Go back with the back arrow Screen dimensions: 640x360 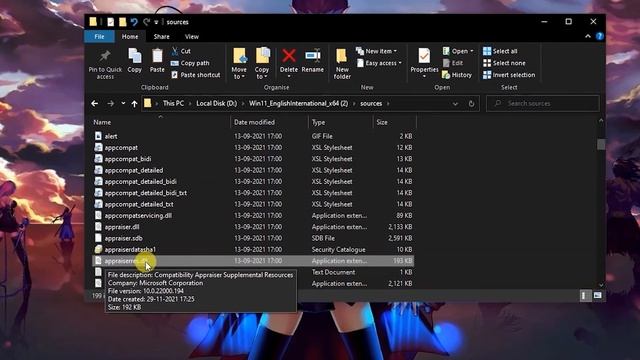(95, 104)
